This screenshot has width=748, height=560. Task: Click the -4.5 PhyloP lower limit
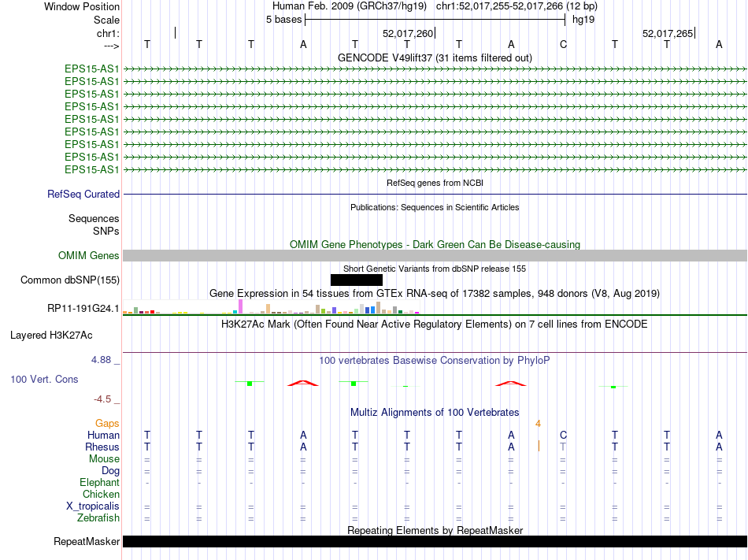pos(102,399)
